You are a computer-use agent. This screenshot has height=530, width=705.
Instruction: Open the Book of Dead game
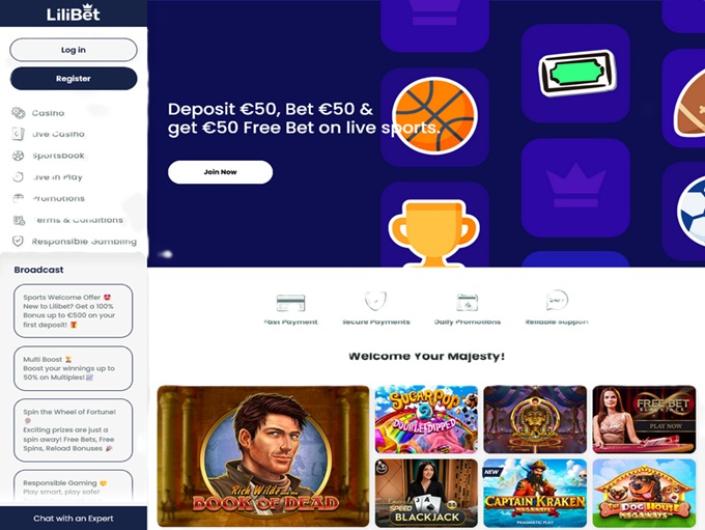[x=263, y=456]
